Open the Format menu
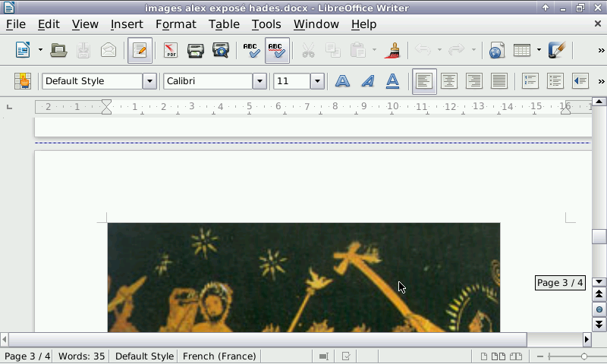Viewport: 607px width, 364px height. pyautogui.click(x=175, y=24)
